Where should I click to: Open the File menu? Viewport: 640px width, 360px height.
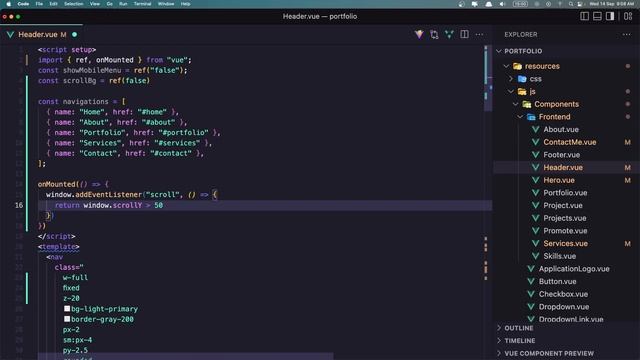(x=39, y=4)
